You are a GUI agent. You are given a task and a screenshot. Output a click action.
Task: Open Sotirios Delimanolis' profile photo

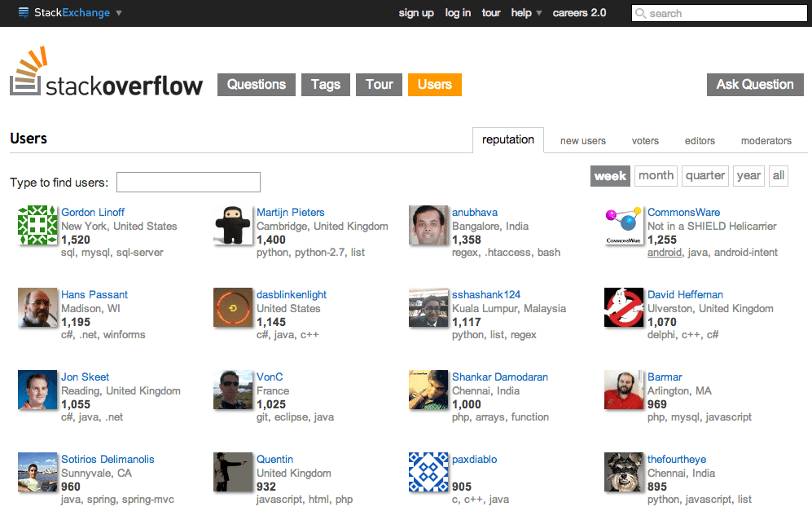[37, 472]
